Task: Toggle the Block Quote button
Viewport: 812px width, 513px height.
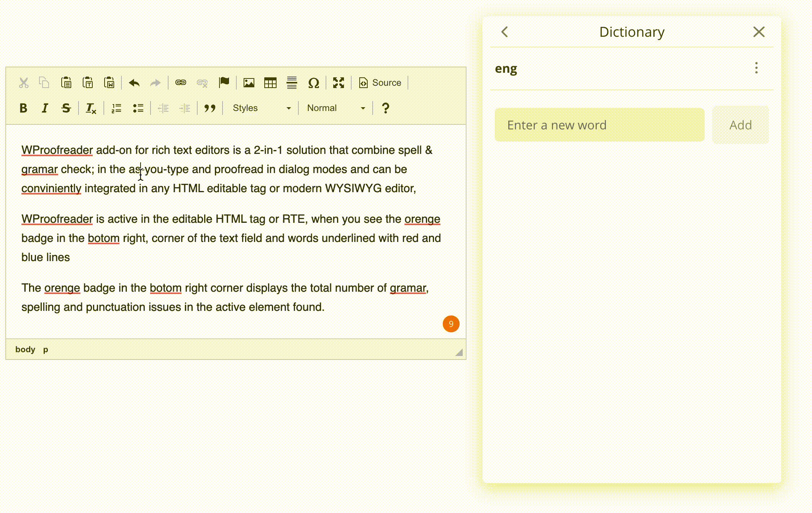Action: click(210, 108)
